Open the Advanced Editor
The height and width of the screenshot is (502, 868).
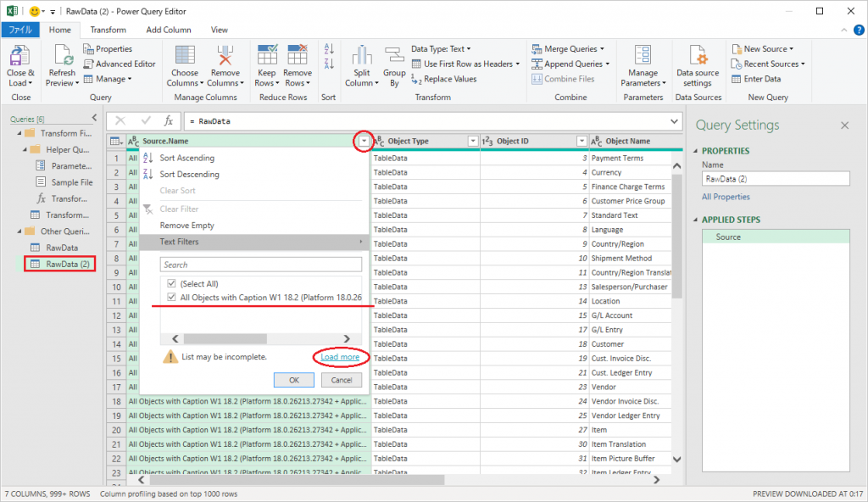click(120, 64)
